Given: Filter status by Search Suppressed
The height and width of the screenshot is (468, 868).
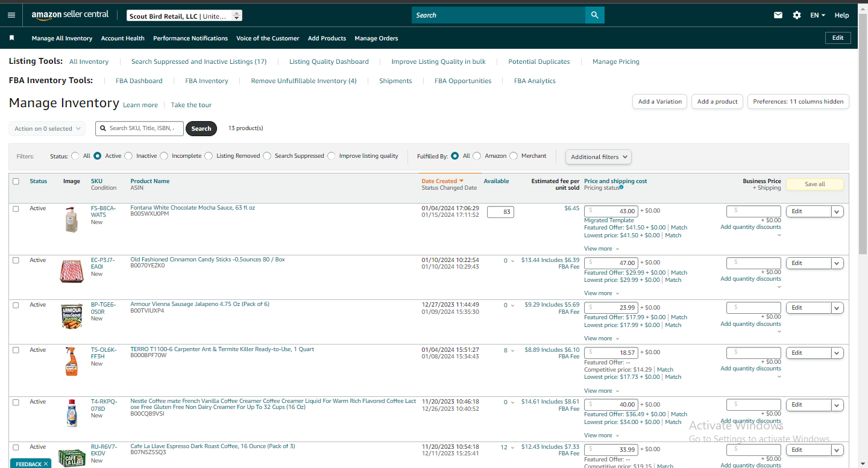Looking at the screenshot, I should tap(267, 156).
